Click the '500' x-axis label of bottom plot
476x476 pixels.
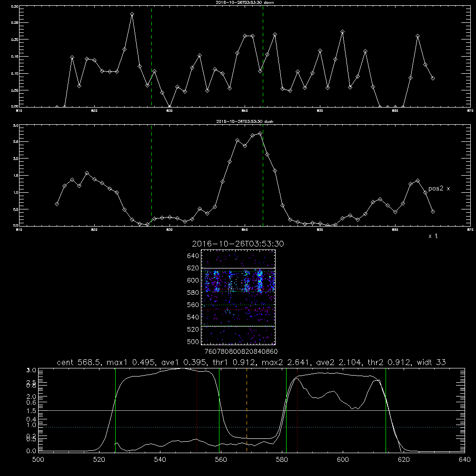(x=38, y=460)
